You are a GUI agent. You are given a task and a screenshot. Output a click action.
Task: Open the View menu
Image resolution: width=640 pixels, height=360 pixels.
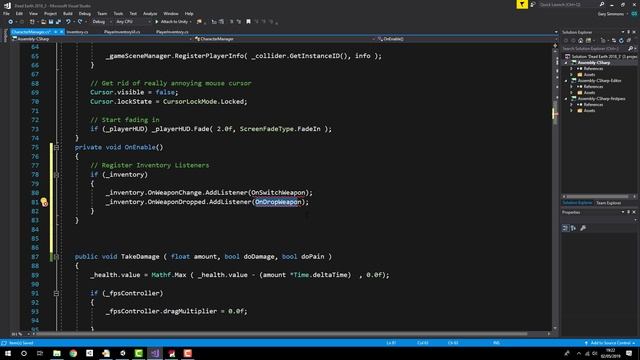point(33,13)
